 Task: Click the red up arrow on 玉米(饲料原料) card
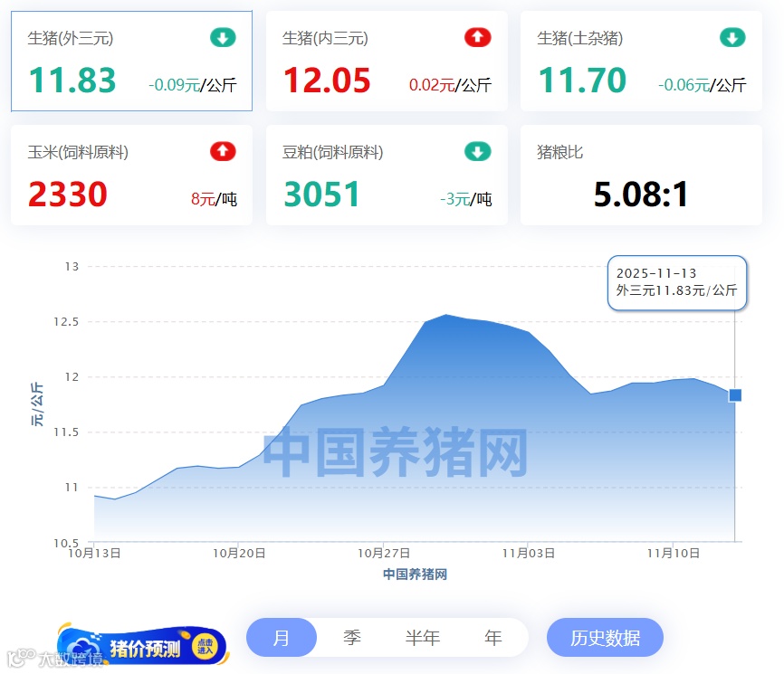point(223,151)
